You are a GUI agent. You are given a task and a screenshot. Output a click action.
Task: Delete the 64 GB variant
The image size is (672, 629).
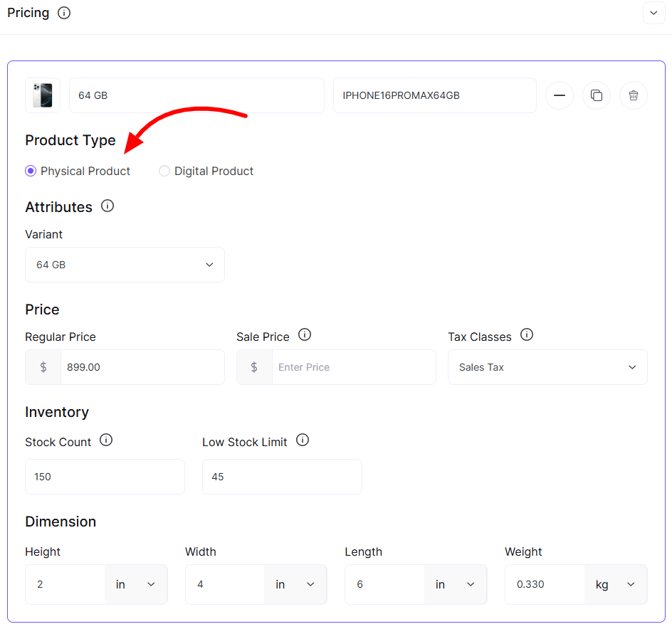point(634,95)
